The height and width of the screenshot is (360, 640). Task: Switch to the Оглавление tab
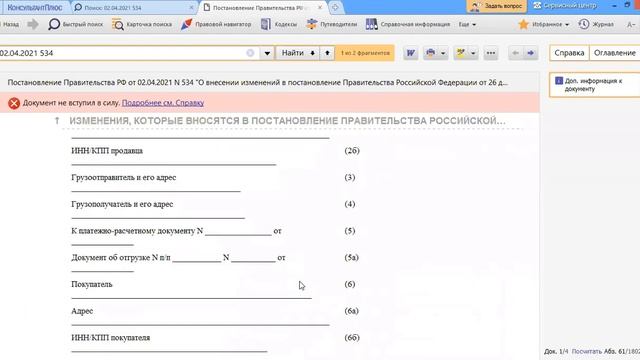point(615,53)
